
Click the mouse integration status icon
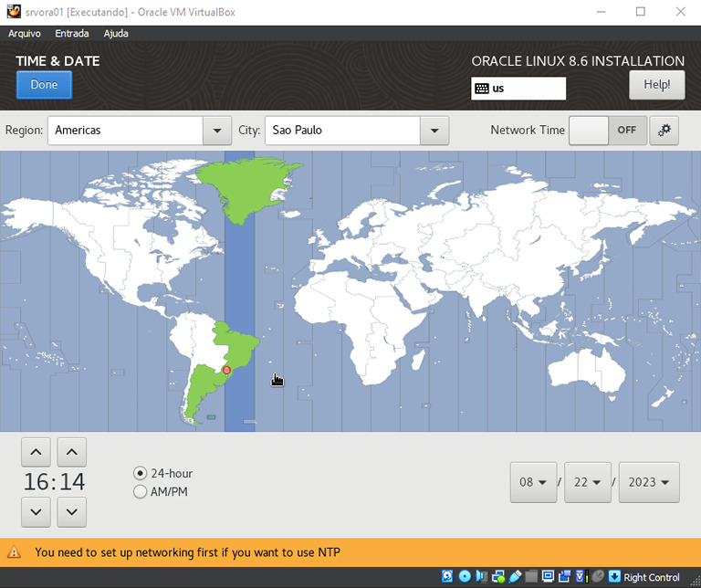coord(598,576)
